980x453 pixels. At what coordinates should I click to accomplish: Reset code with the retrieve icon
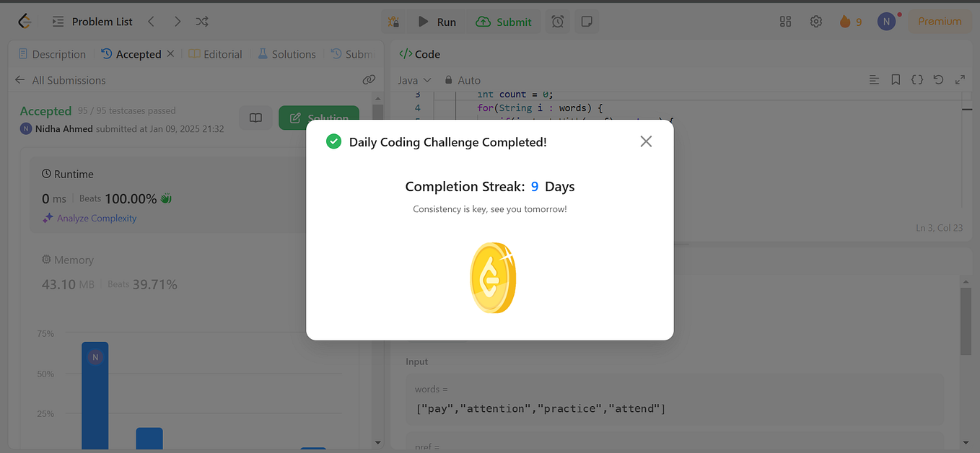(x=938, y=80)
